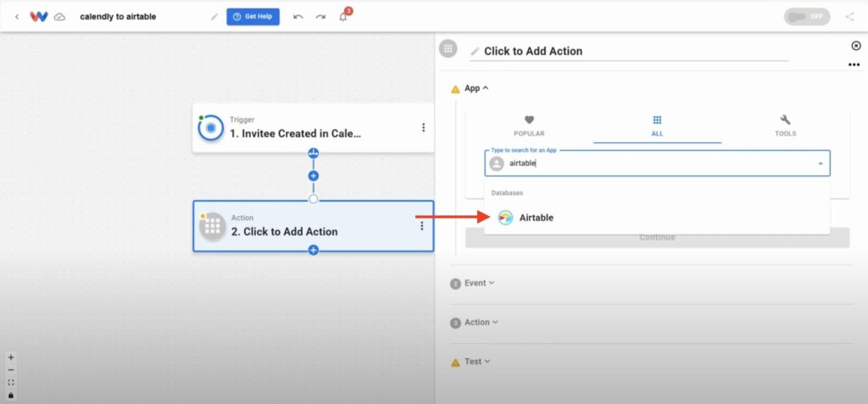This screenshot has width=868, height=404.
Task: Click the Get Help button
Action: tap(253, 17)
